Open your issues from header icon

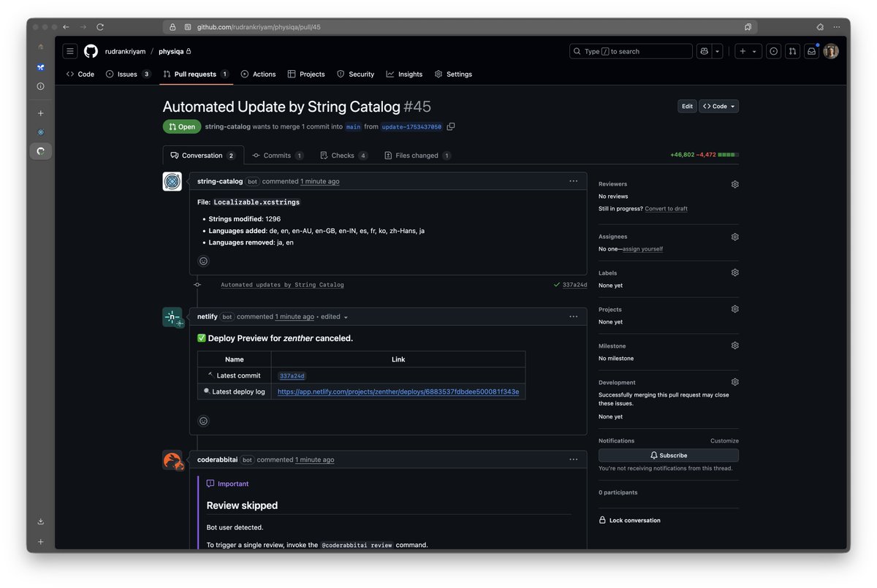pyautogui.click(x=773, y=51)
